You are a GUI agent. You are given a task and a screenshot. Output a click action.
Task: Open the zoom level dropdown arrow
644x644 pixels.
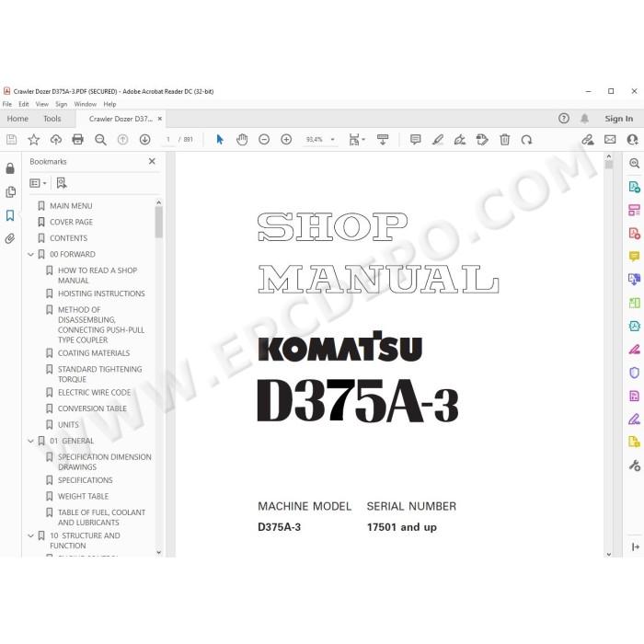point(332,140)
